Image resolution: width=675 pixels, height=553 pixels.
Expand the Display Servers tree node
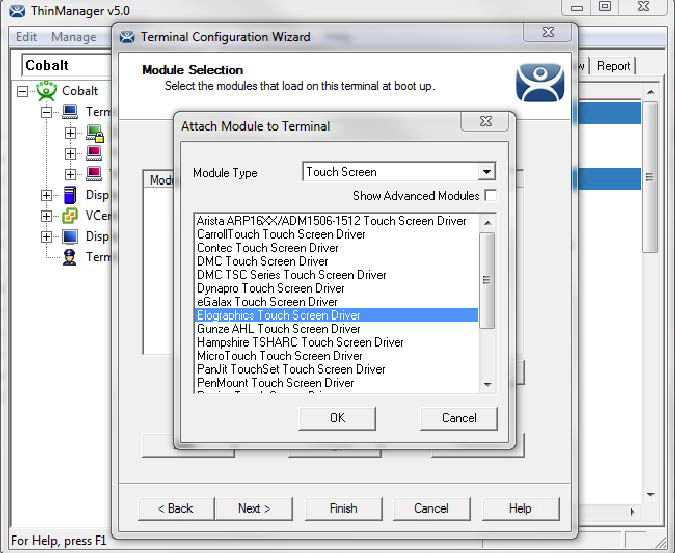46,195
